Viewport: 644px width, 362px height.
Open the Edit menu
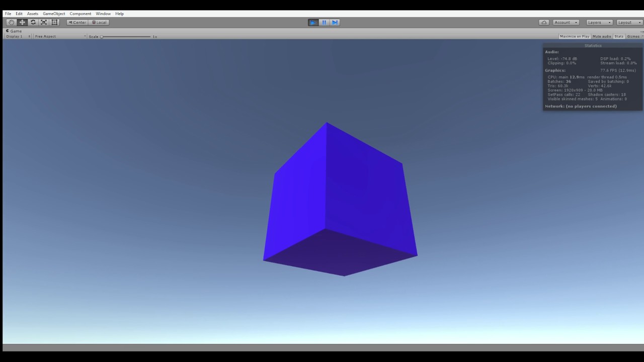pyautogui.click(x=19, y=14)
